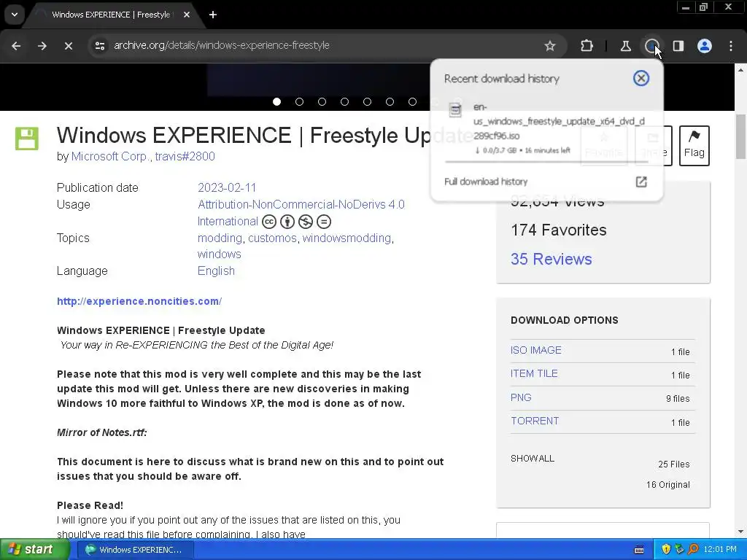The width and height of the screenshot is (747, 560).
Task: Flag this item
Action: tap(694, 145)
